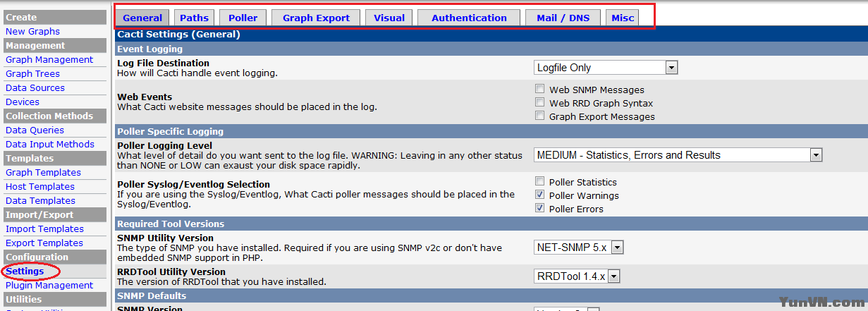
Task: Click the SNMP Defaults section header
Action: (491, 295)
